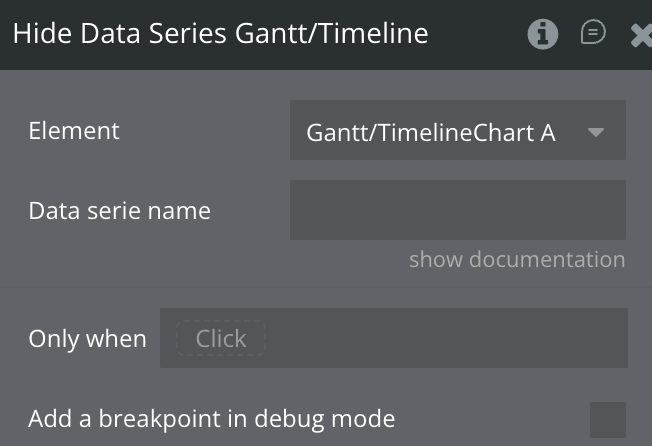
Task: Click the info icon in header
Action: pyautogui.click(x=543, y=34)
